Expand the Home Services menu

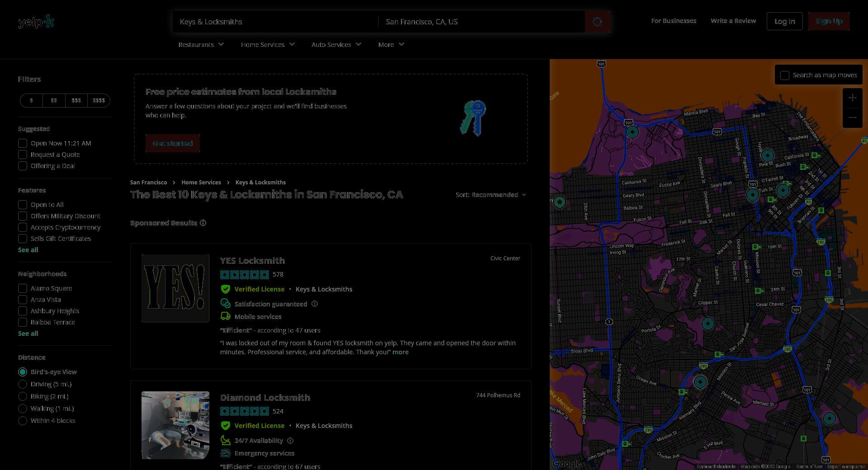click(x=268, y=45)
